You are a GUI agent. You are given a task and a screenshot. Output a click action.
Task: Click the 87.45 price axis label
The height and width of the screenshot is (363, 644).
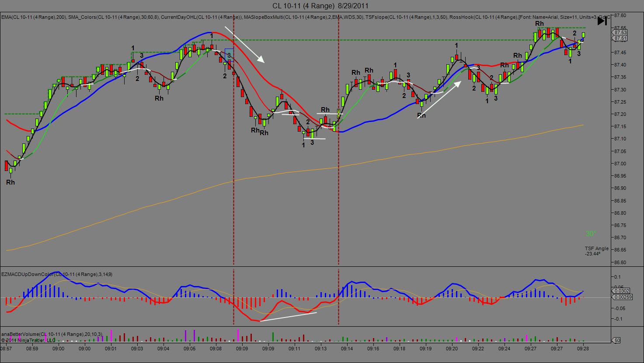click(x=620, y=52)
